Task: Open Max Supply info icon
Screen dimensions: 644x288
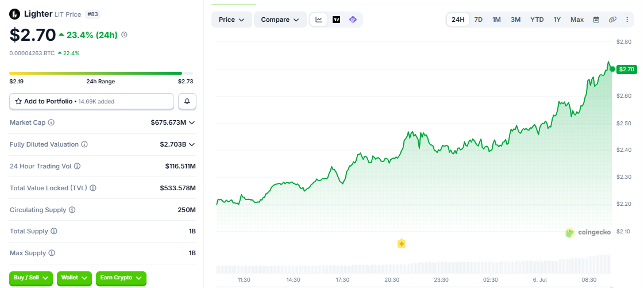Action: (x=52, y=253)
